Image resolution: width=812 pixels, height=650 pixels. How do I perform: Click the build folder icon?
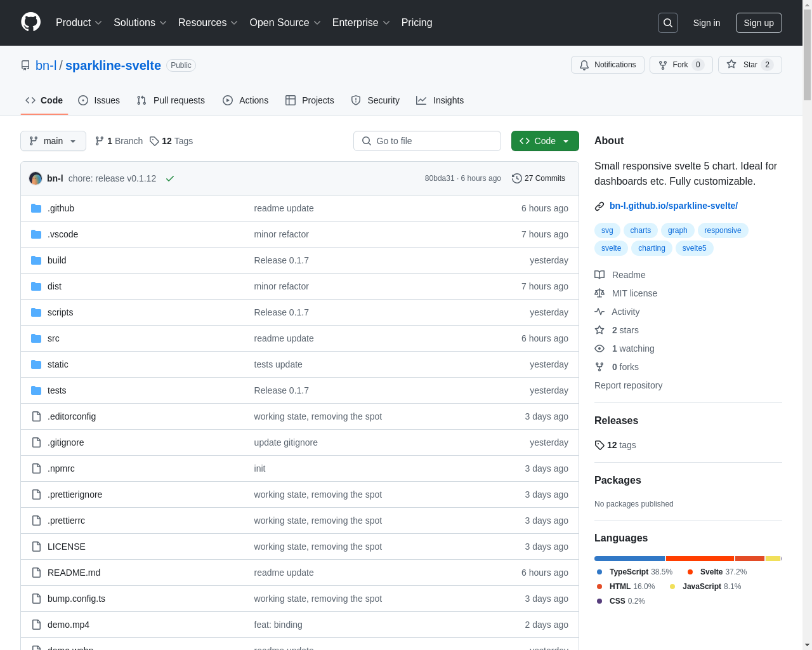tap(36, 260)
